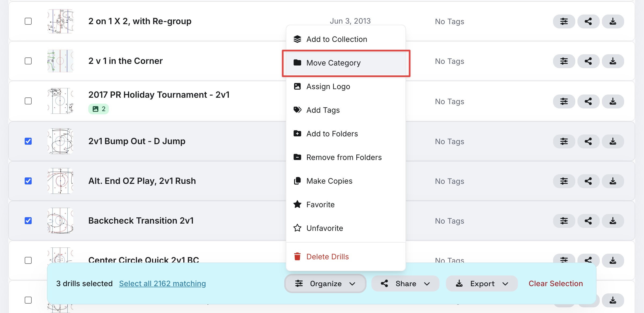644x313 pixels.
Task: Collapse the Organize dropdown
Action: coord(325,283)
